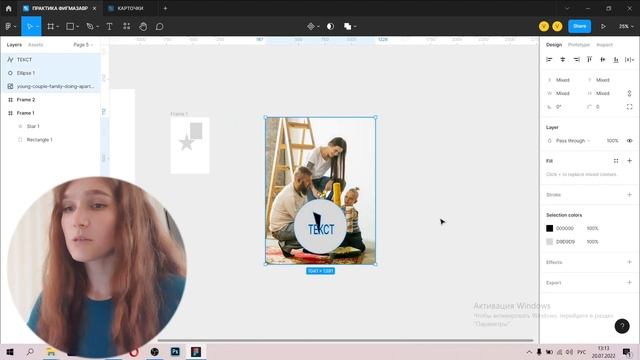Click the gray D9D9D9 color swatch

click(549, 242)
